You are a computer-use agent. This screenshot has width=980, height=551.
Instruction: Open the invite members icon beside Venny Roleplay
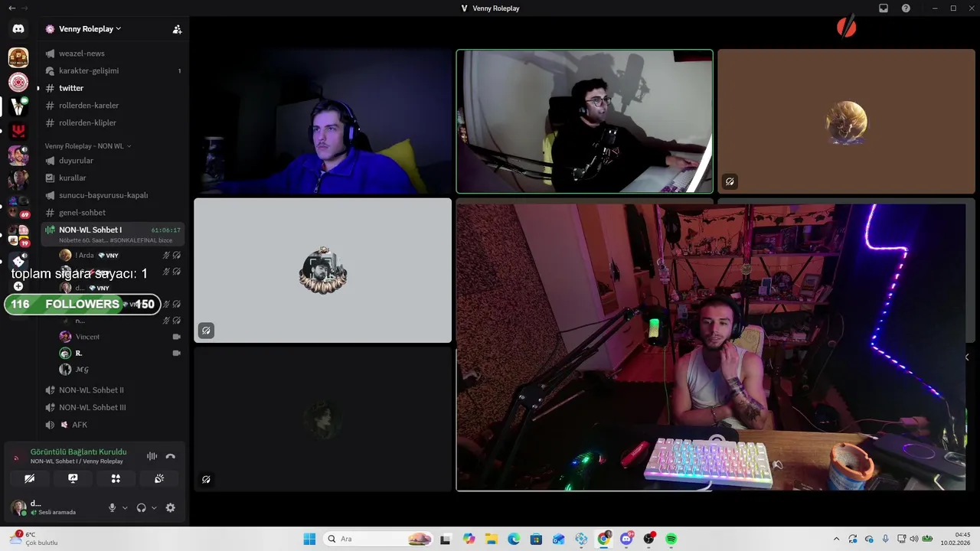point(177,29)
